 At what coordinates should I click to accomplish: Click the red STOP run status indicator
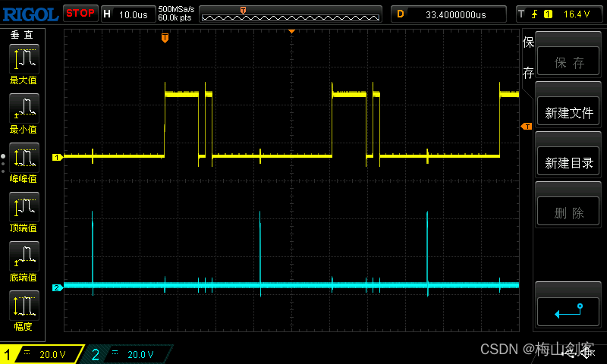tap(80, 13)
